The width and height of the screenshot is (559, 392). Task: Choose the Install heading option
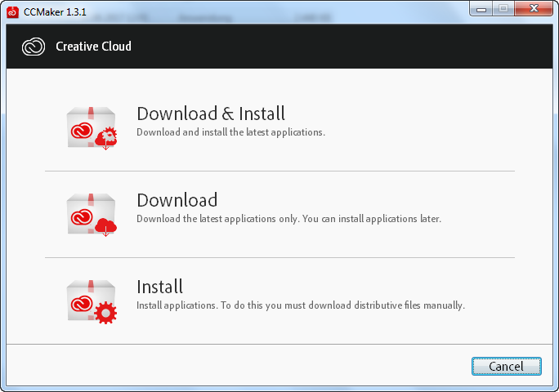[159, 287]
